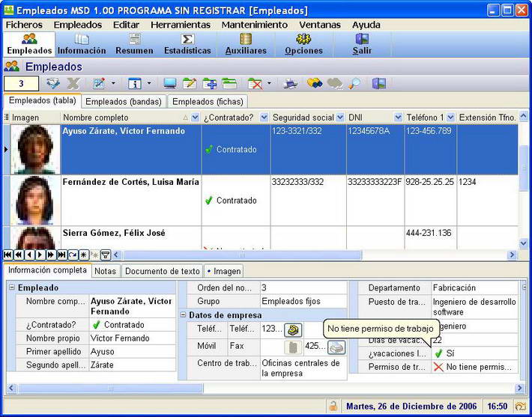This screenshot has width=532, height=417.
Task: Open the Herramientas menu
Action: click(181, 25)
